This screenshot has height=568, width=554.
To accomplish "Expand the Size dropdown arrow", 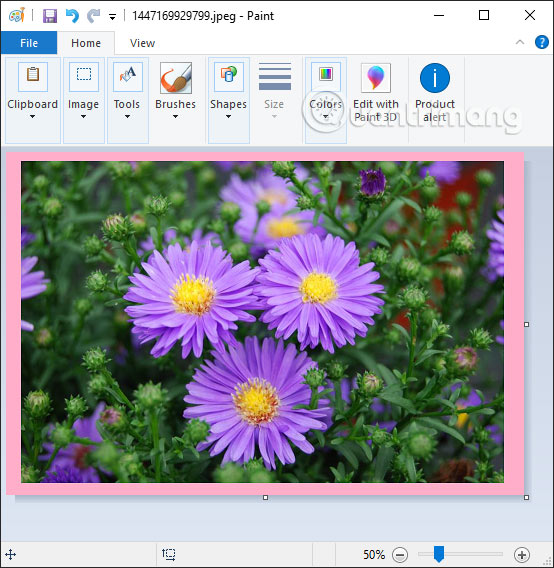I will click(x=274, y=117).
